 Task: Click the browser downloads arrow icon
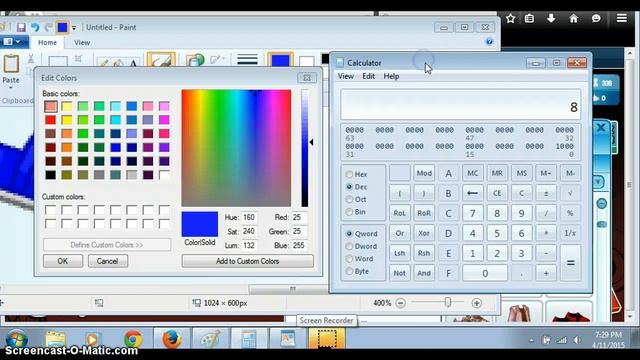[x=551, y=18]
